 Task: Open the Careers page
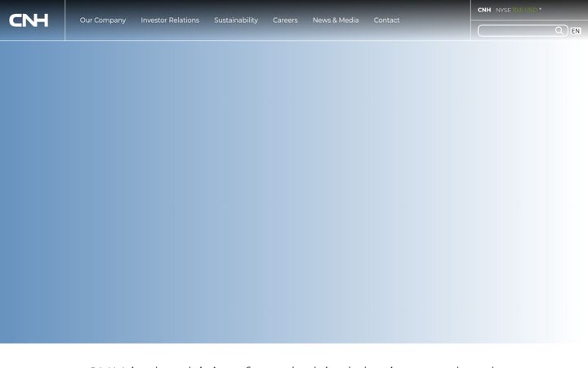click(x=285, y=20)
